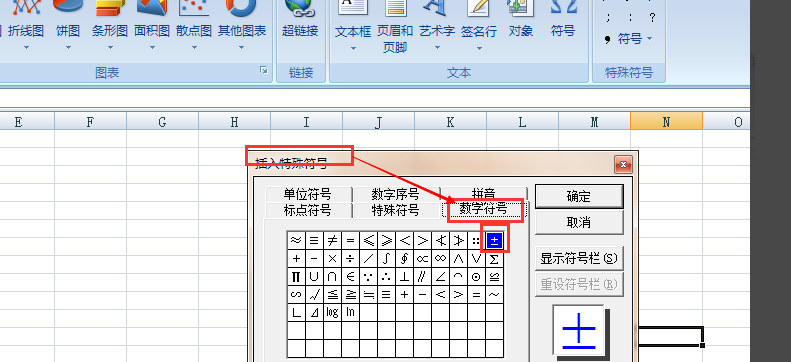Switch to the 单位符号 tab

(x=307, y=194)
